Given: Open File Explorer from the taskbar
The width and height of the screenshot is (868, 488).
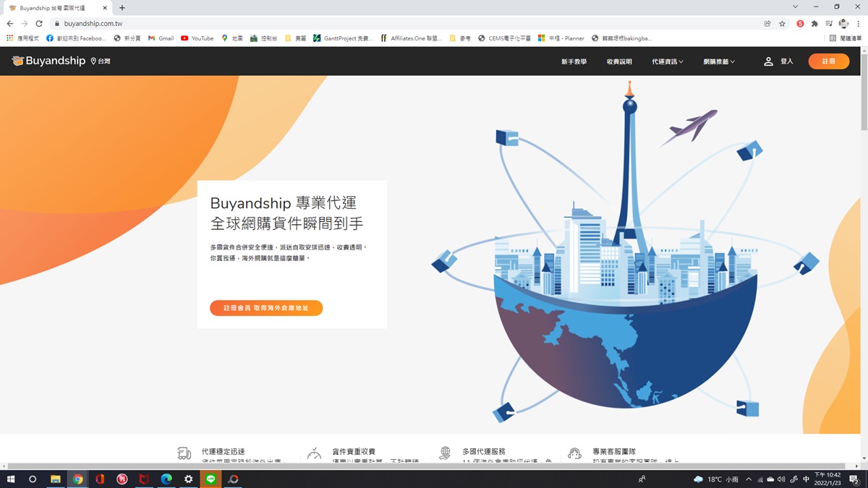Looking at the screenshot, I should pos(55,479).
